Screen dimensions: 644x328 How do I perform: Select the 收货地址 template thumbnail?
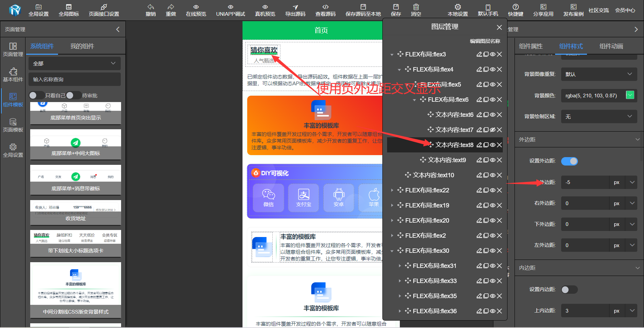click(75, 213)
